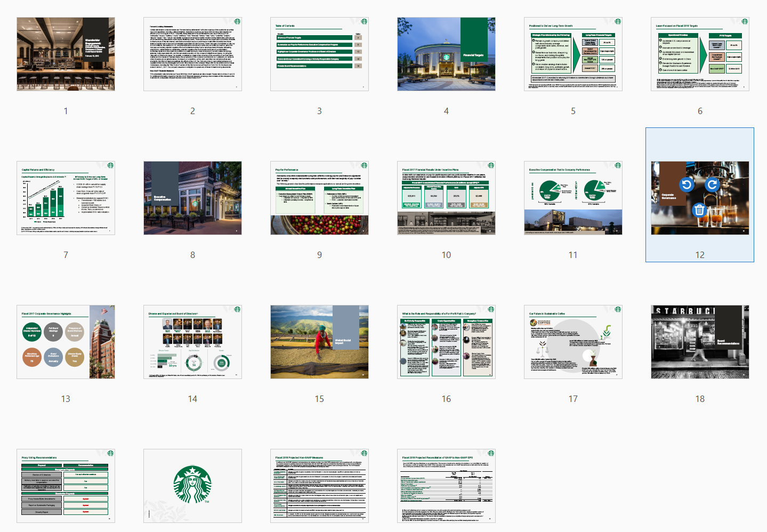Viewport: 767px width, 532px height.
Task: Select Fiscal 2017 Corporate Governance Highlights page
Action: tap(66, 342)
